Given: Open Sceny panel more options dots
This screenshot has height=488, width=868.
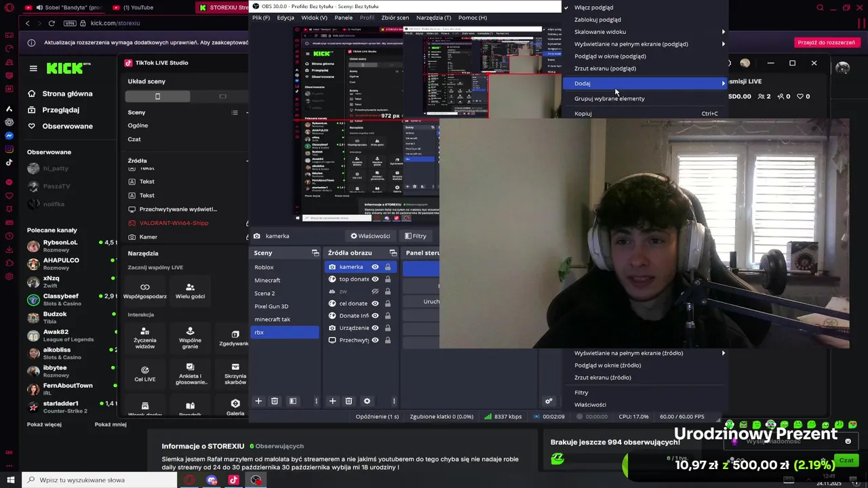Looking at the screenshot, I should (x=316, y=401).
